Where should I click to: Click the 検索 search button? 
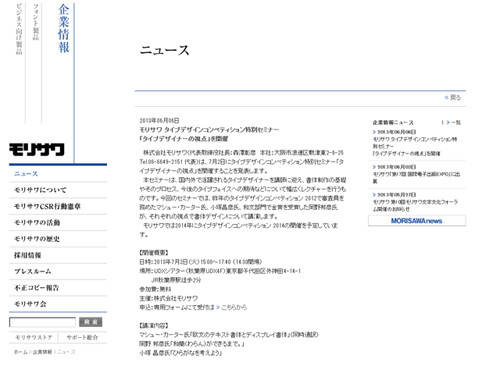click(91, 322)
